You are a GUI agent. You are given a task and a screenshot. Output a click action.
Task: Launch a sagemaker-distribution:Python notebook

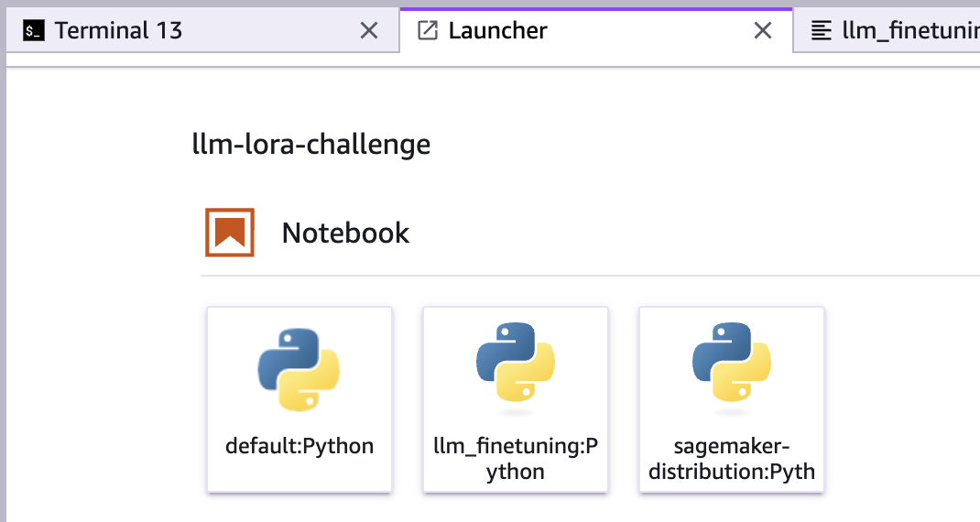pyautogui.click(x=731, y=399)
